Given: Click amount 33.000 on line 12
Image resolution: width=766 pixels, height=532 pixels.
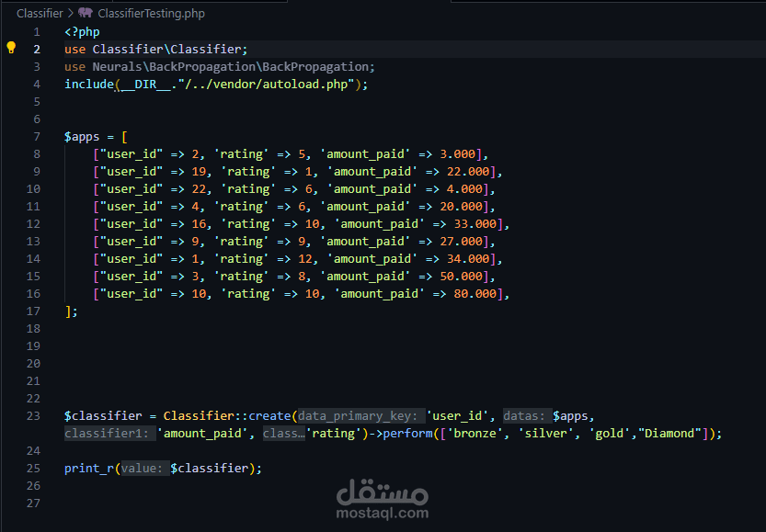Looking at the screenshot, I should point(475,224).
